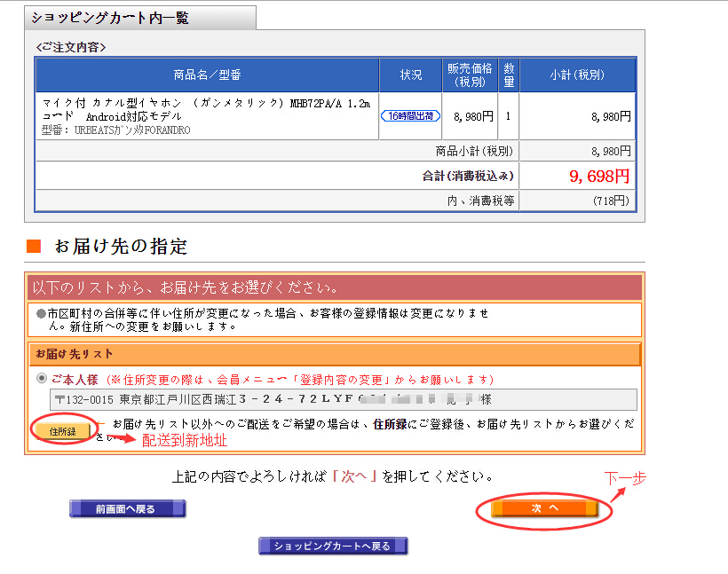Click the red 9,698円 total amount
The image size is (728, 574).
599,176
